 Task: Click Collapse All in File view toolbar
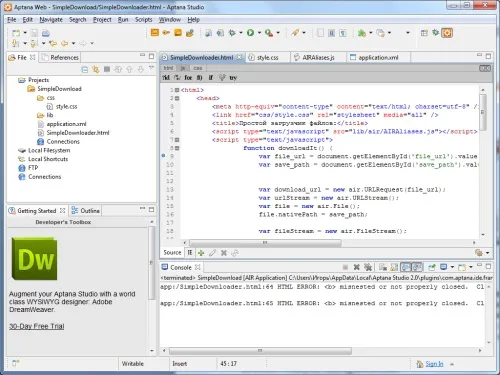(85, 69)
